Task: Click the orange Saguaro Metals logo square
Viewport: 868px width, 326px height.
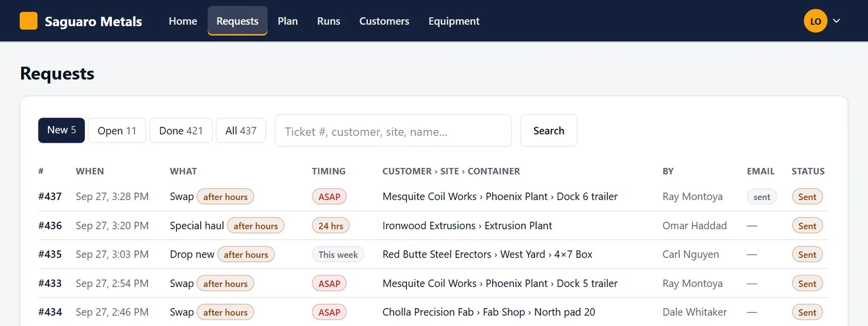Action: coord(29,21)
